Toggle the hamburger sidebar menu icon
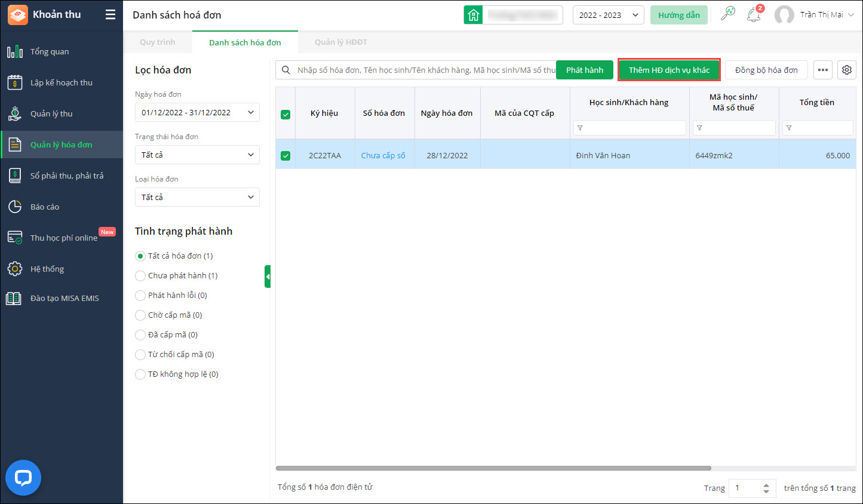The width and height of the screenshot is (863, 504). pos(110,15)
